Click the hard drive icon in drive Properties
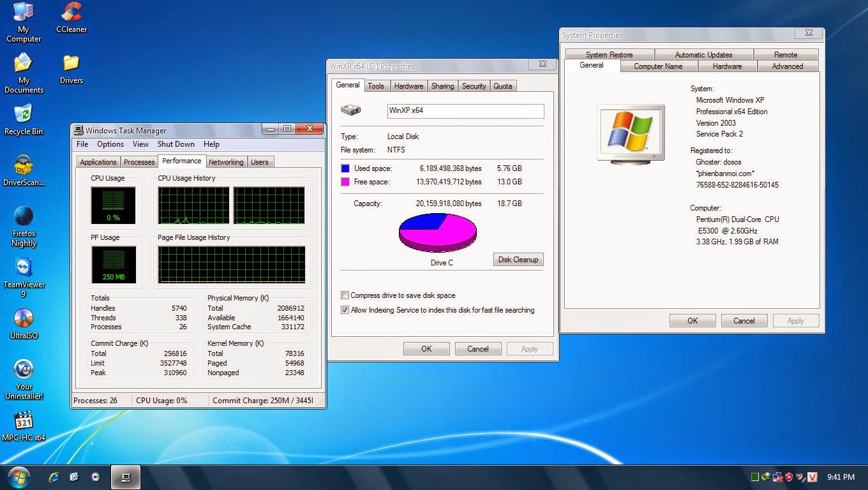868x490 pixels. [350, 110]
